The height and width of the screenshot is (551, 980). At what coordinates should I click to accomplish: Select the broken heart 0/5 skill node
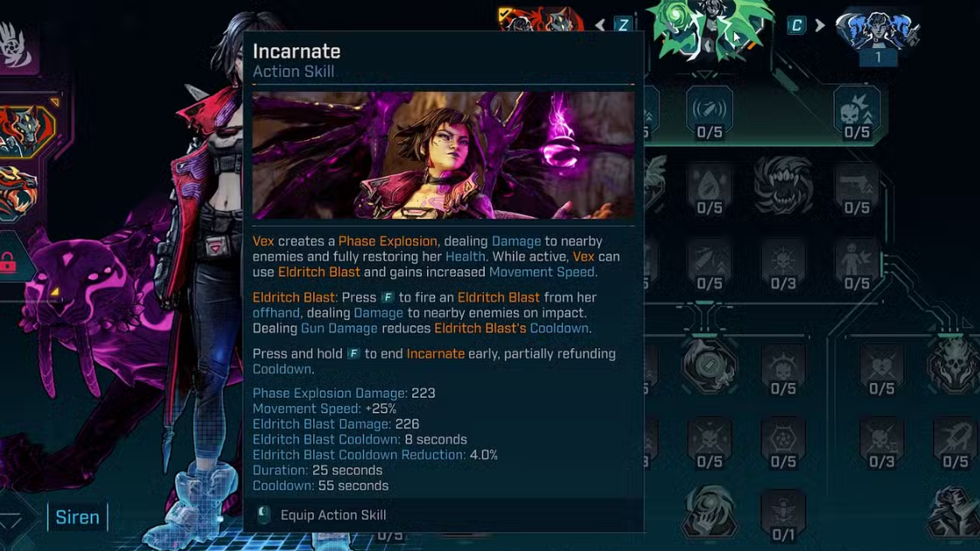point(881,371)
